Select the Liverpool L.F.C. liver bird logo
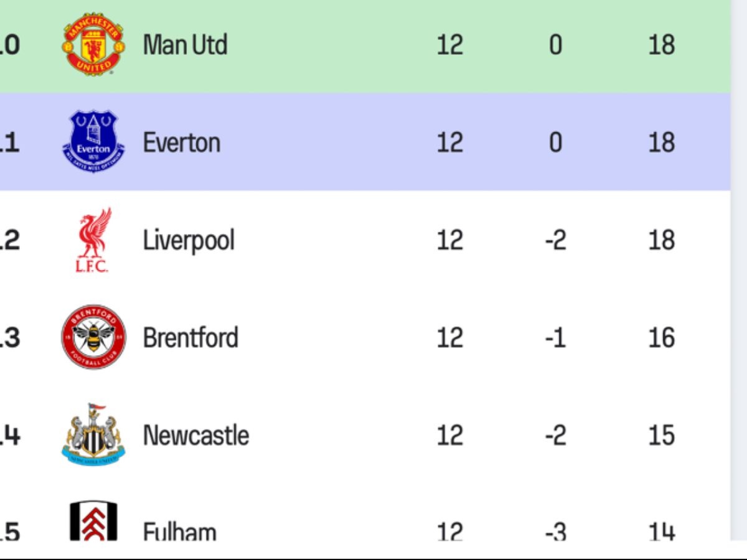The image size is (747, 560). point(93,240)
